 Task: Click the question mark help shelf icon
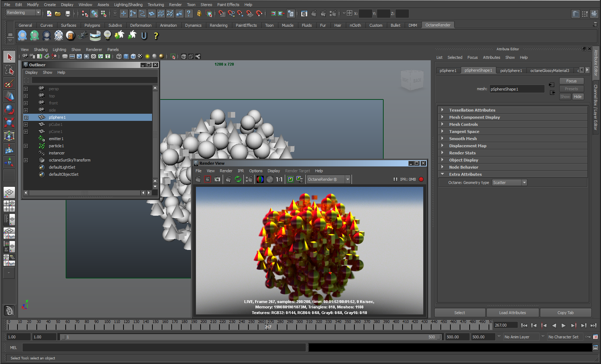(156, 36)
